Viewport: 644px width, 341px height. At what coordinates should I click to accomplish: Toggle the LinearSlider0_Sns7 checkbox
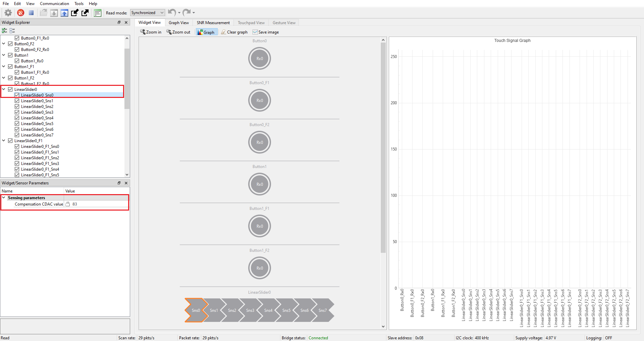pyautogui.click(x=17, y=135)
